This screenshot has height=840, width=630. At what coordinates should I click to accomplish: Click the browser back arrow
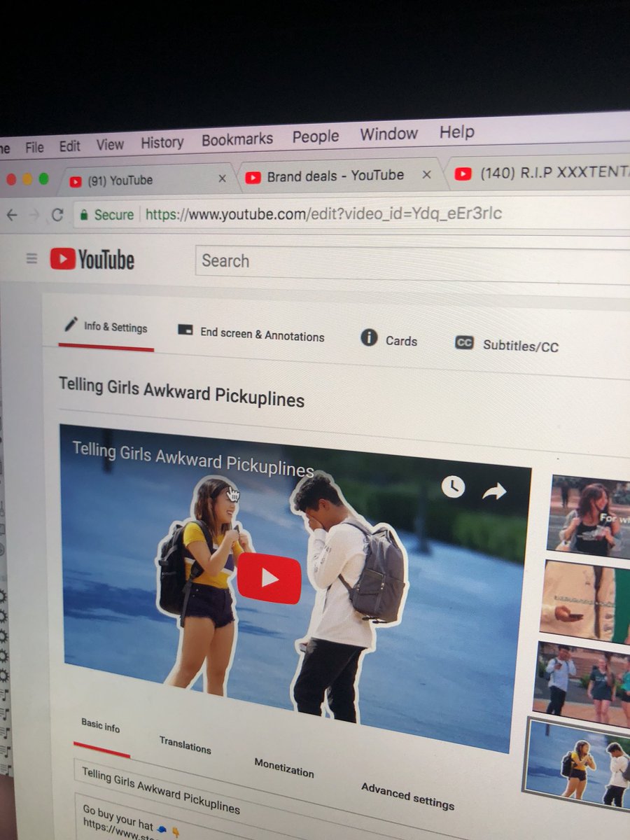click(x=11, y=216)
